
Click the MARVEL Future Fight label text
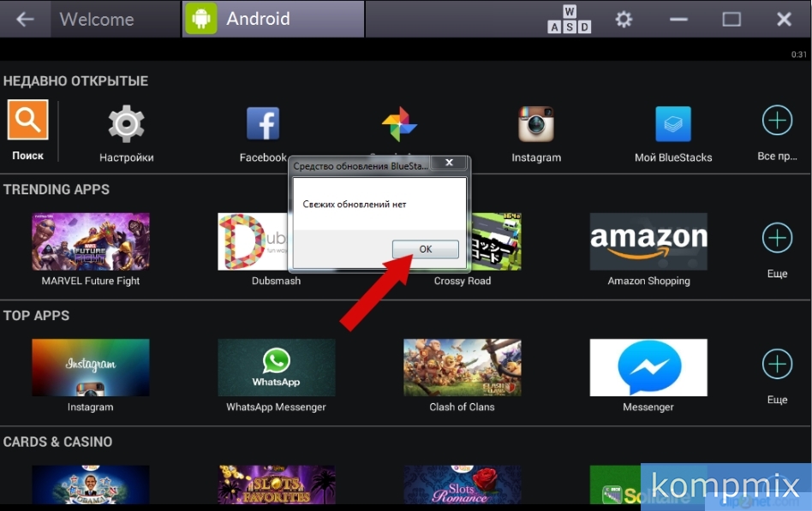pos(91,281)
